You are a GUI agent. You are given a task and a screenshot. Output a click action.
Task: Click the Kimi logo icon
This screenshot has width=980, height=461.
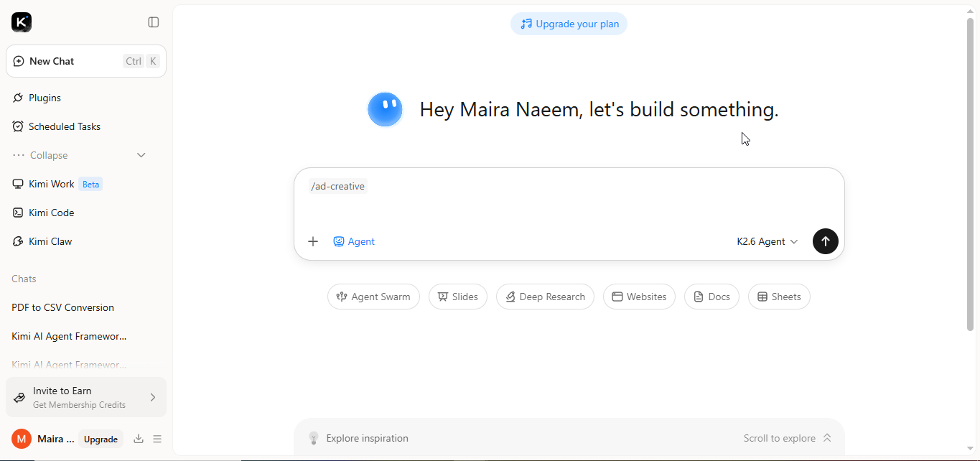click(22, 22)
